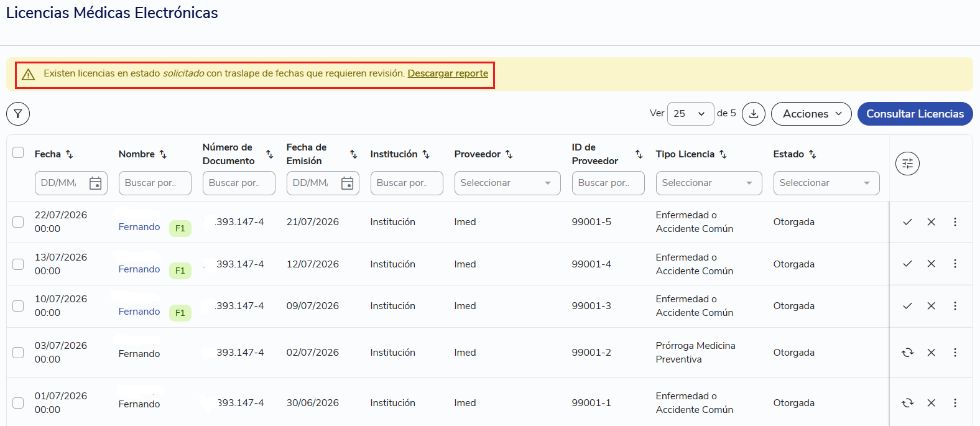Image resolution: width=980 pixels, height=426 pixels.
Task: Reject license 99001-1 with X icon
Action: (931, 403)
